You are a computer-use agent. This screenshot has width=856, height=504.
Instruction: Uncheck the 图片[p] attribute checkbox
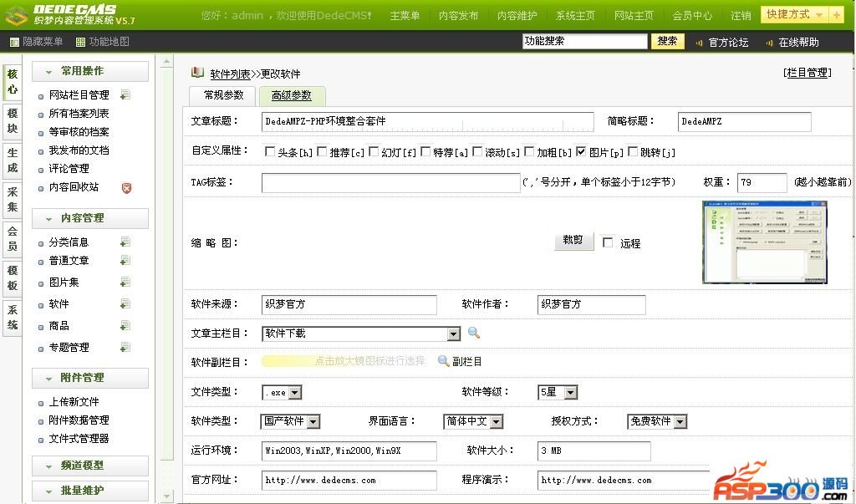click(x=581, y=151)
